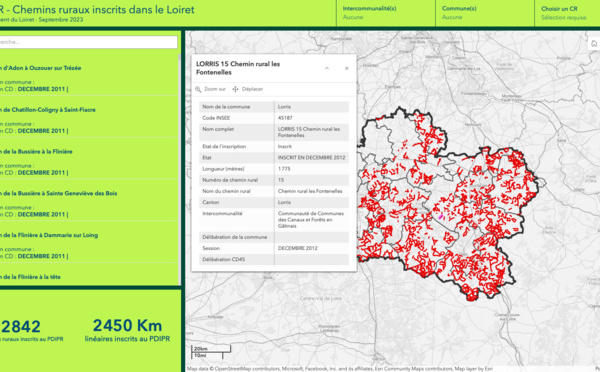
Task: Open the Intercommunalité(s) filter dropdown
Action: point(386,13)
